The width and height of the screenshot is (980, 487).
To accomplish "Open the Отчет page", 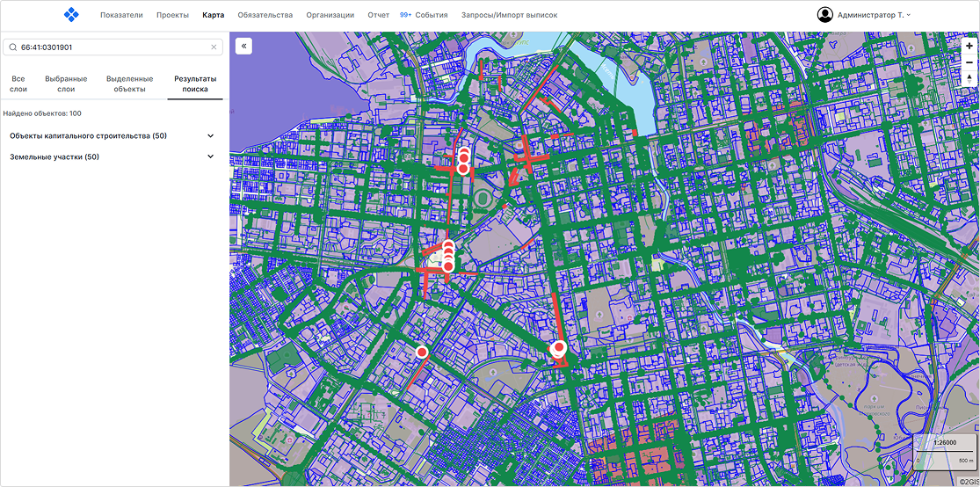I will pos(378,15).
